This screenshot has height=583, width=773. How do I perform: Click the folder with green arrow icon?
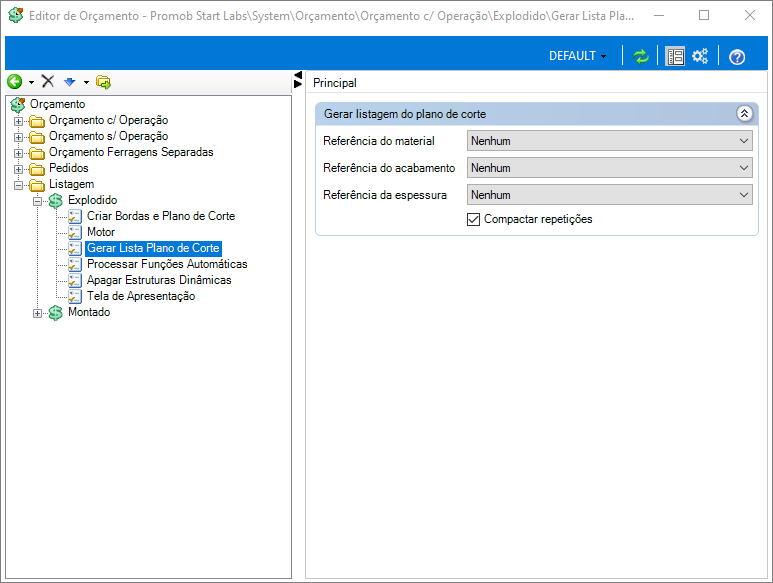(103, 82)
